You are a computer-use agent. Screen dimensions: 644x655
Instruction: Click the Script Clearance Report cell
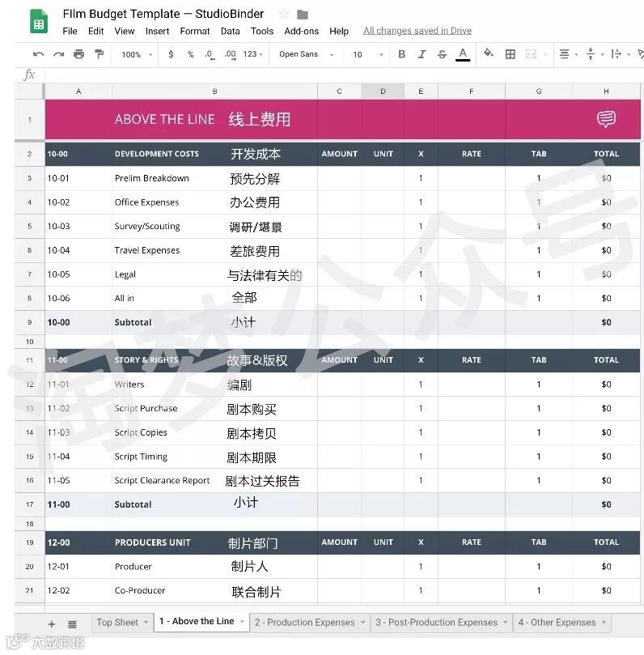(x=214, y=481)
